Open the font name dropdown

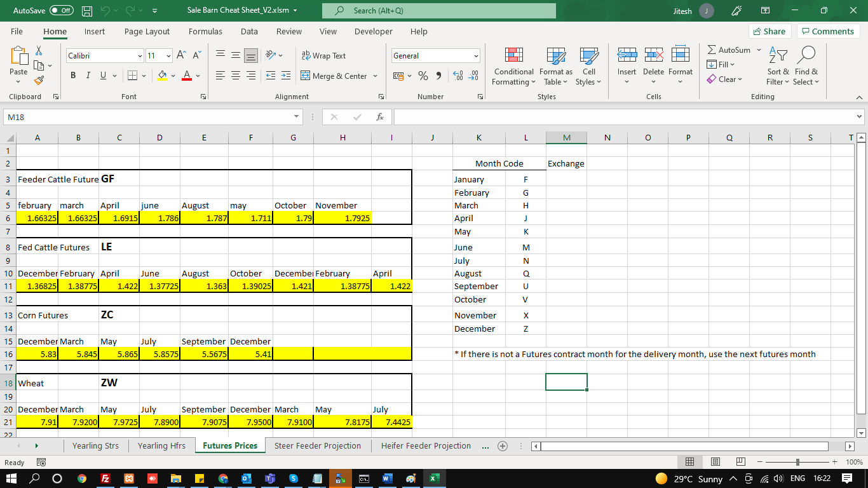(139, 56)
